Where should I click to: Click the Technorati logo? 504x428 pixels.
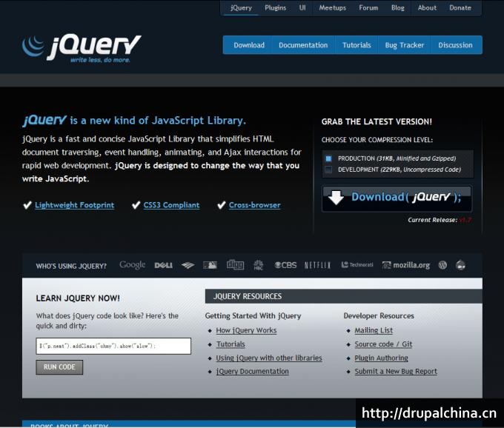pos(357,265)
